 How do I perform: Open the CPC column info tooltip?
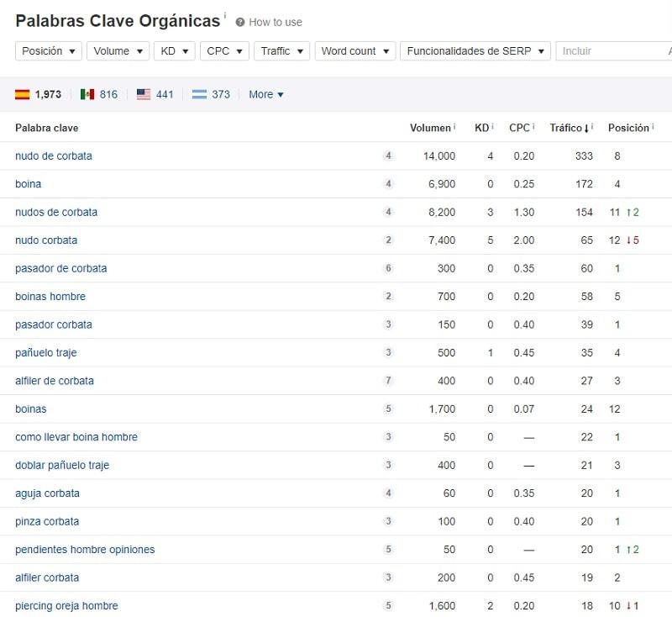coord(533,127)
